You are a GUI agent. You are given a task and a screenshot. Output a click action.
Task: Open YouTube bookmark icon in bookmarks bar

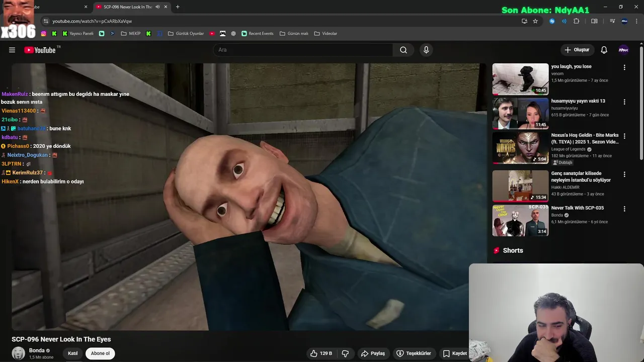point(212,34)
